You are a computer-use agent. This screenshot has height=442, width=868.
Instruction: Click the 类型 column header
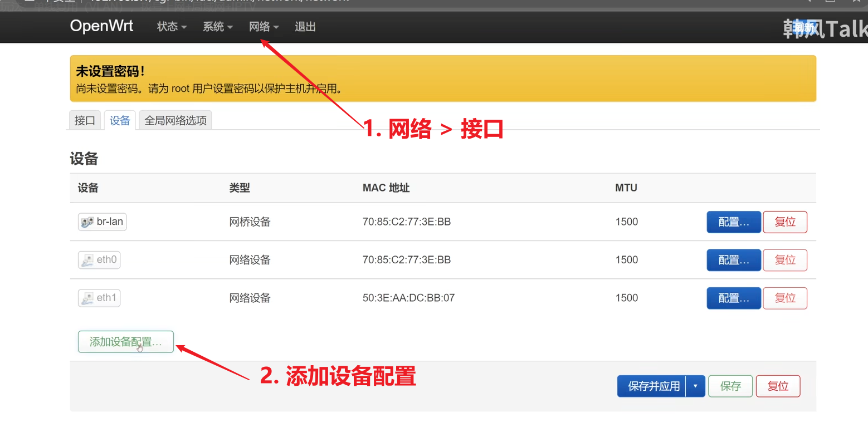pos(240,188)
